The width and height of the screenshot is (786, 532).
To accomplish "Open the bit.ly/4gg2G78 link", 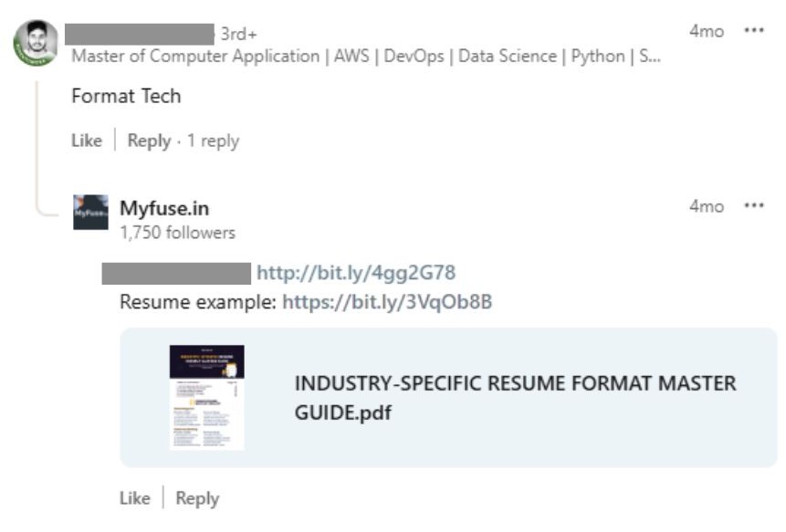I will (x=356, y=273).
